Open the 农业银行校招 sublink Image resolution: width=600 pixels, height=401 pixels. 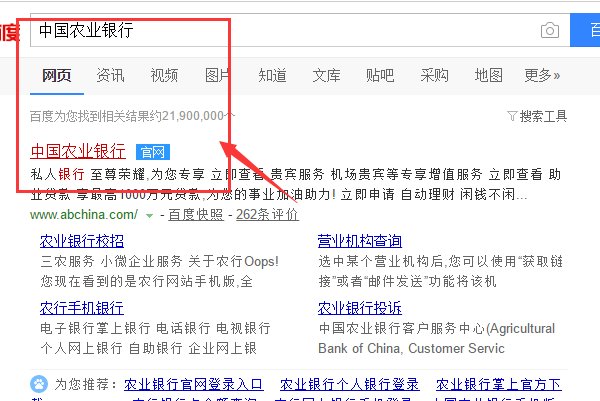(x=82, y=241)
